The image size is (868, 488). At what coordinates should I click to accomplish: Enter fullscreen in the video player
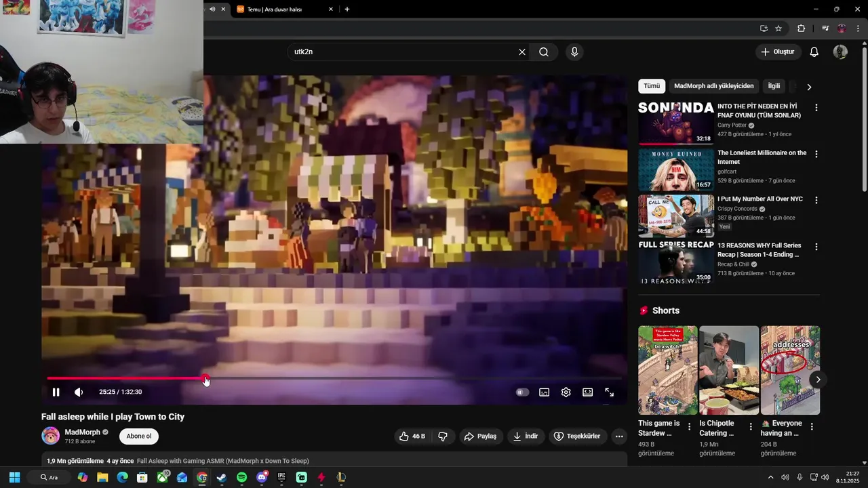pos(609,392)
